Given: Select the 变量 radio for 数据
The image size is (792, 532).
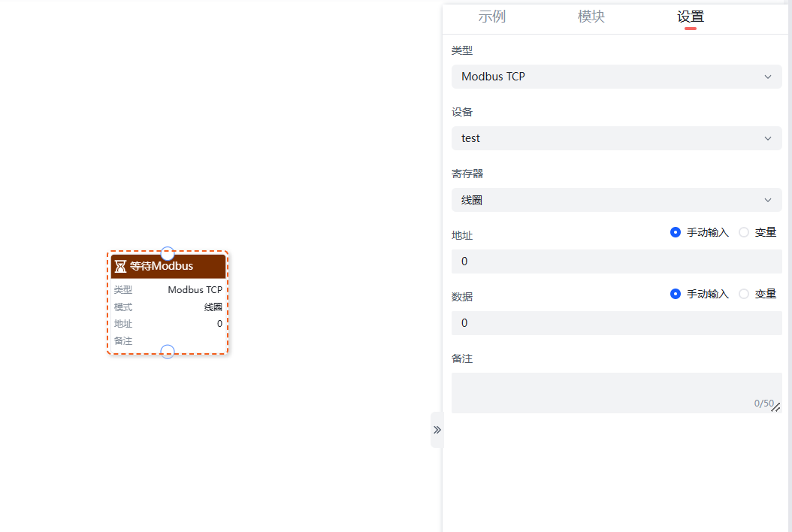Looking at the screenshot, I should click(744, 294).
